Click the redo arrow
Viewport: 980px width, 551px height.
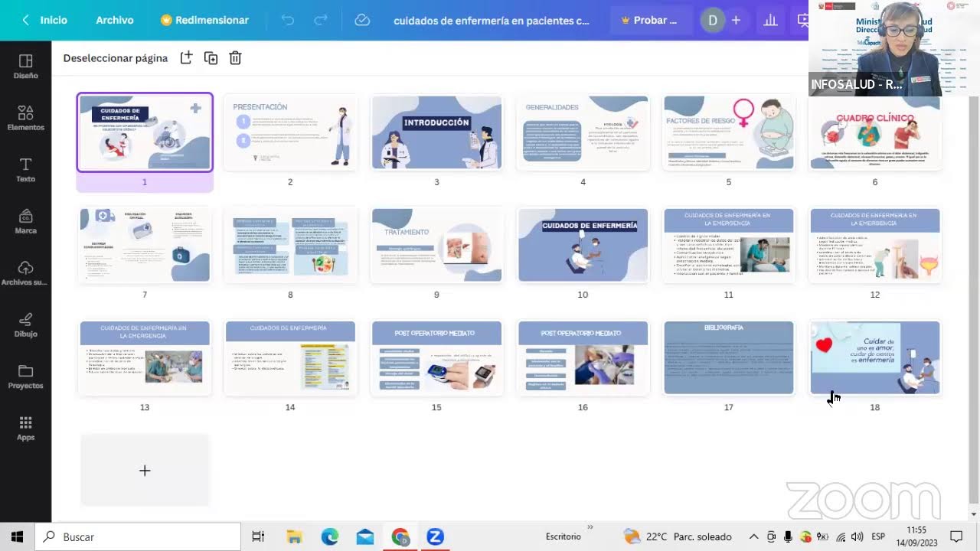click(x=321, y=20)
